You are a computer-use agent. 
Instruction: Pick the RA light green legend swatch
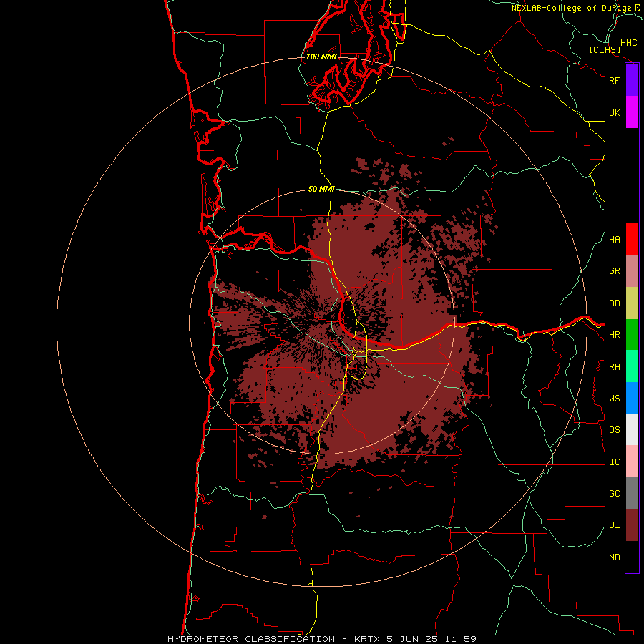[632, 366]
